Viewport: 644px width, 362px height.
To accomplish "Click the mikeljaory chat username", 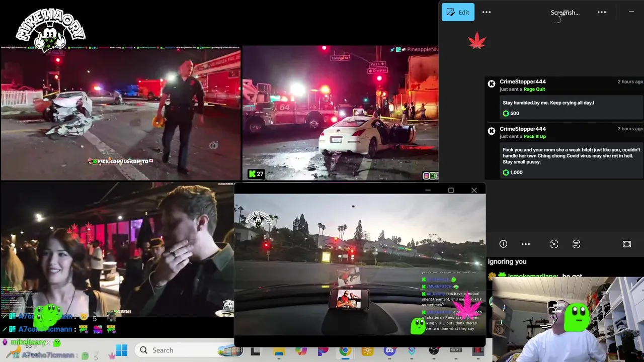I will [28, 342].
